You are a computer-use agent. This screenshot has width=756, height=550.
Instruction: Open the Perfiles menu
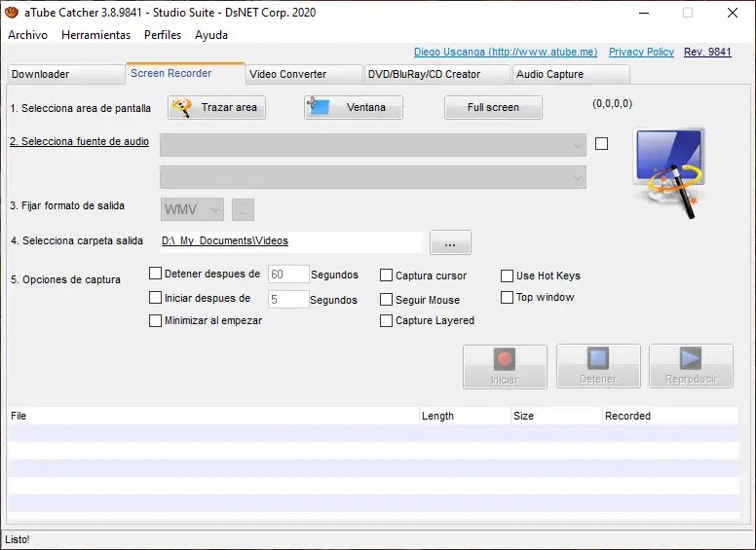(163, 35)
